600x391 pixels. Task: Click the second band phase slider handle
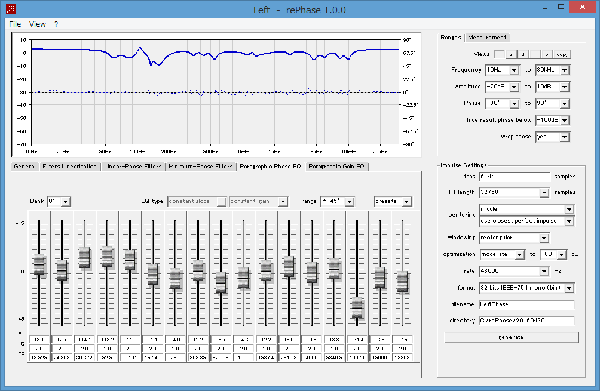tap(62, 271)
